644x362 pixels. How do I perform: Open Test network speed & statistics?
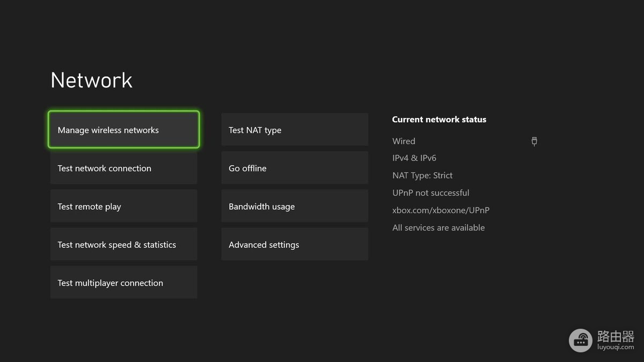point(123,245)
